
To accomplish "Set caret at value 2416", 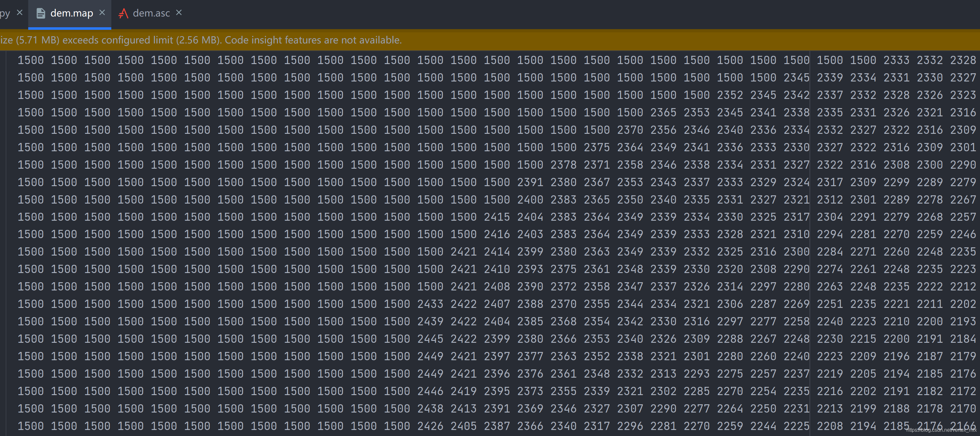I will coord(496,234).
